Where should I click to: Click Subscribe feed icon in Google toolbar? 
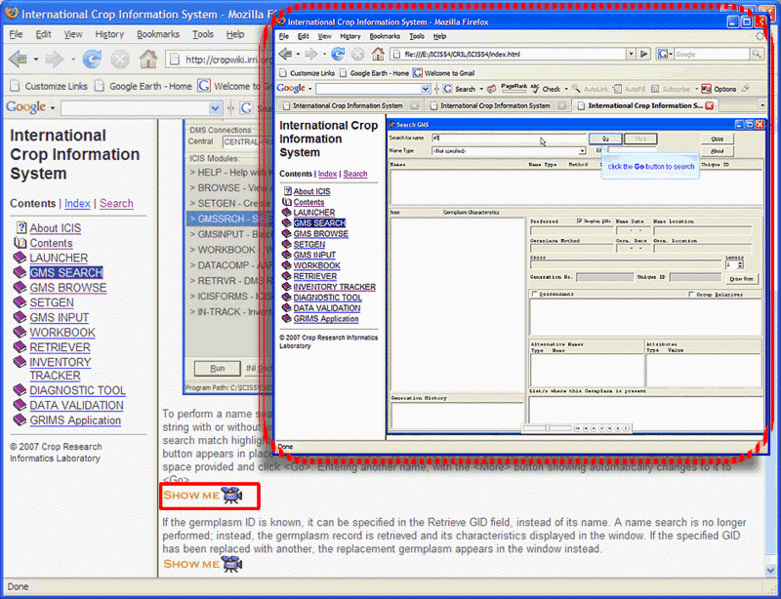(655, 89)
